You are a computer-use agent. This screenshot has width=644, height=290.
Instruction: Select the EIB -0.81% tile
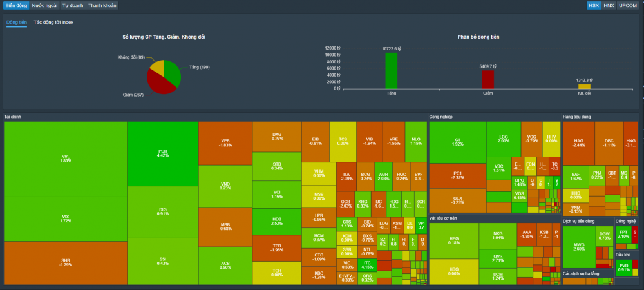pyautogui.click(x=316, y=142)
